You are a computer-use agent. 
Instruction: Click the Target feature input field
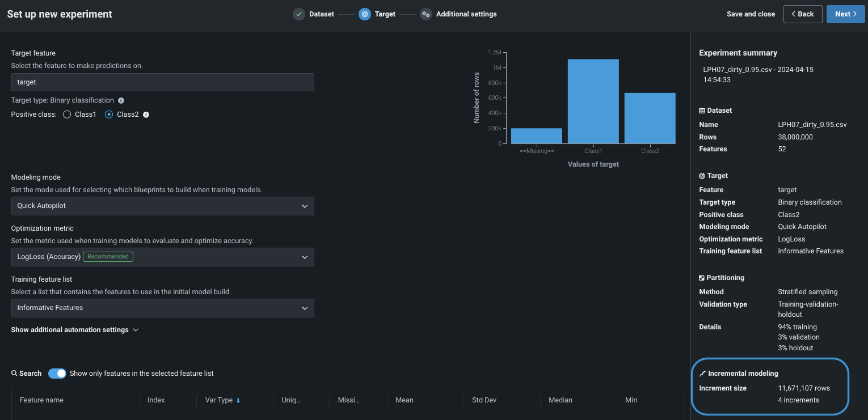pos(162,82)
